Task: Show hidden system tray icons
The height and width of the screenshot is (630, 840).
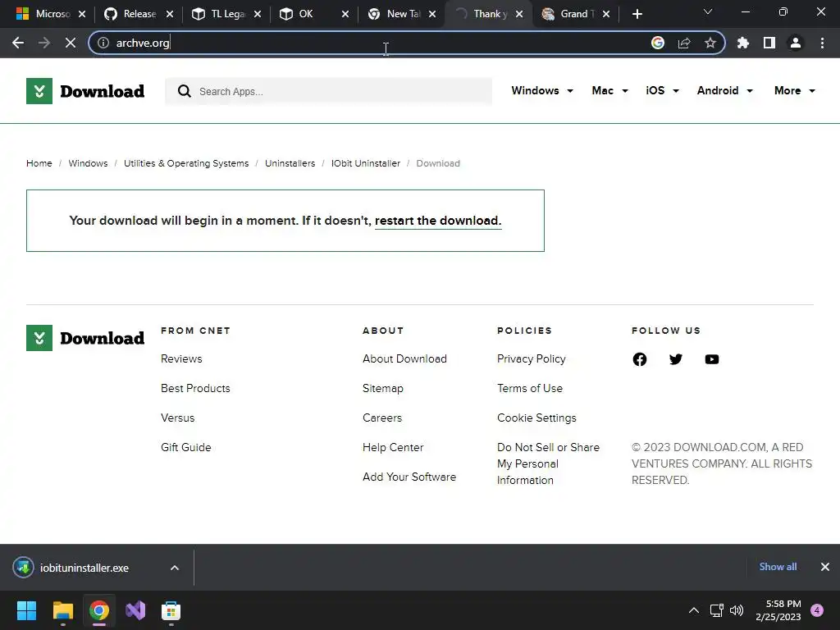Action: [x=694, y=610]
